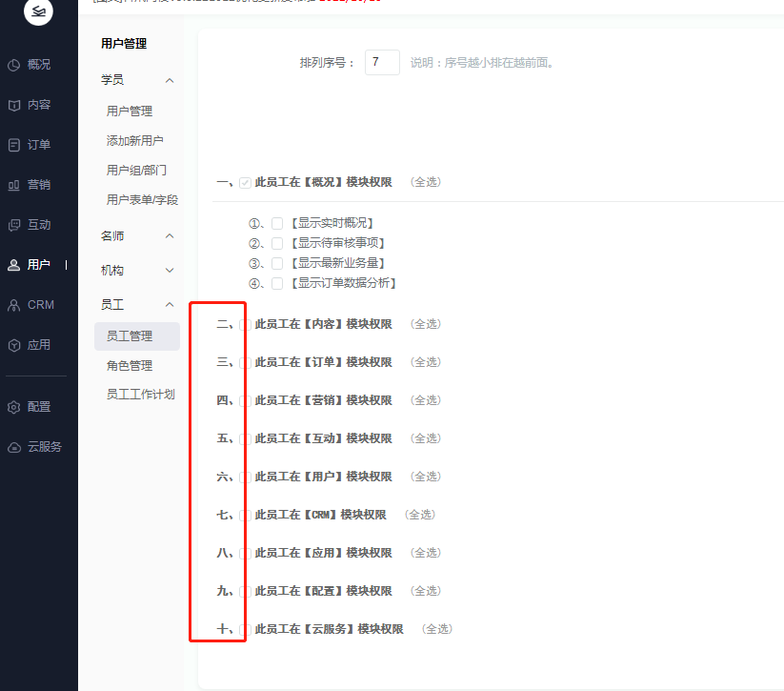Click the round logo at top of sidebar

point(38,11)
